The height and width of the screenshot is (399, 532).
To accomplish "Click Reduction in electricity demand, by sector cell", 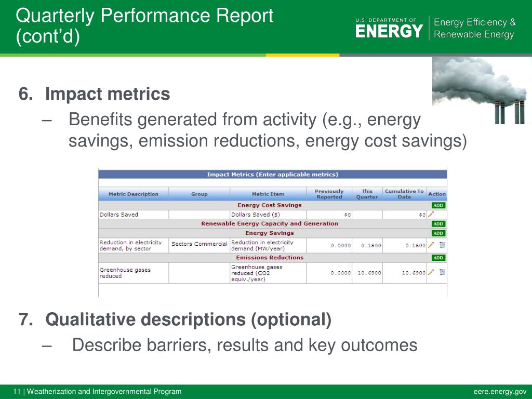I will tap(134, 245).
